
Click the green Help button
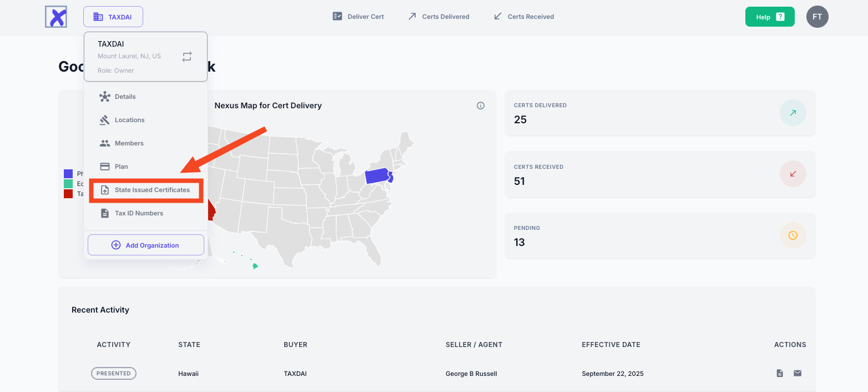click(x=769, y=17)
